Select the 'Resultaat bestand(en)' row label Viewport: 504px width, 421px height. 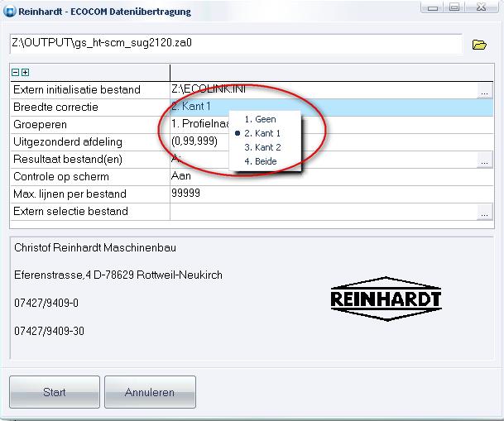point(68,160)
